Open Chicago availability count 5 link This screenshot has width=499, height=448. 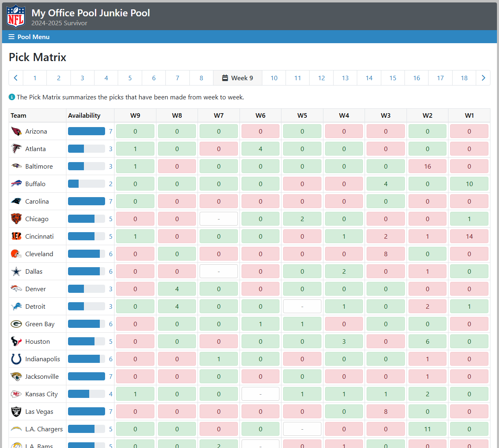(110, 219)
